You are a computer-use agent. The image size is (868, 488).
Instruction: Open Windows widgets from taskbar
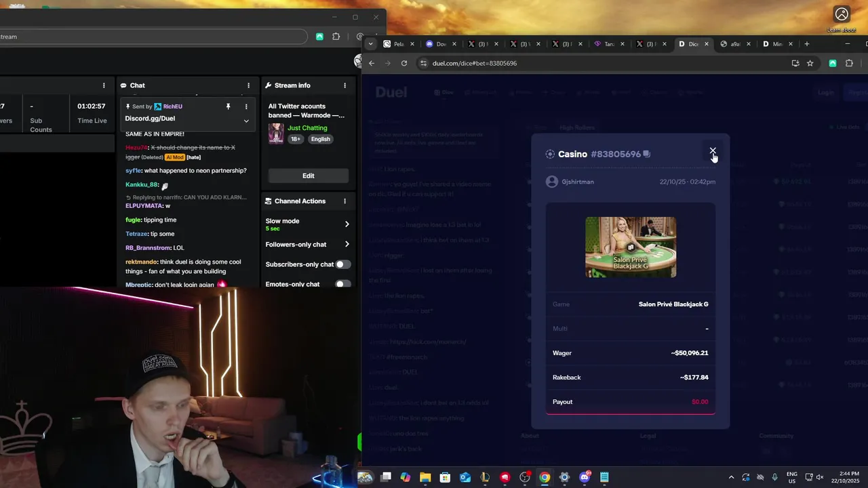[x=365, y=477]
